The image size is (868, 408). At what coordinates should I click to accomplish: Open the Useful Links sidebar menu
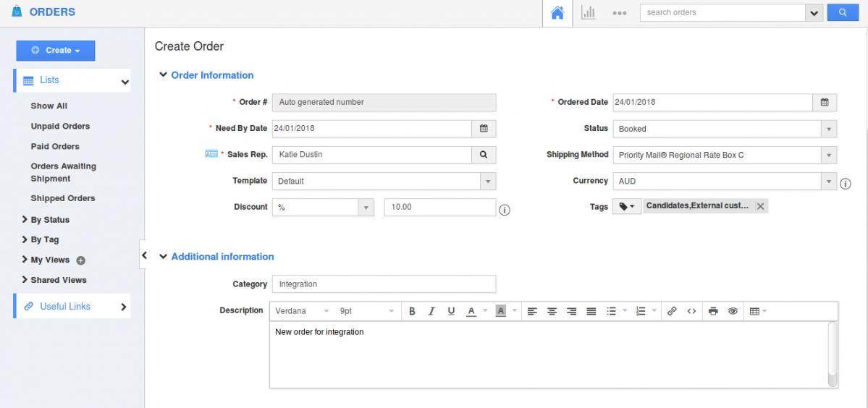click(72, 306)
